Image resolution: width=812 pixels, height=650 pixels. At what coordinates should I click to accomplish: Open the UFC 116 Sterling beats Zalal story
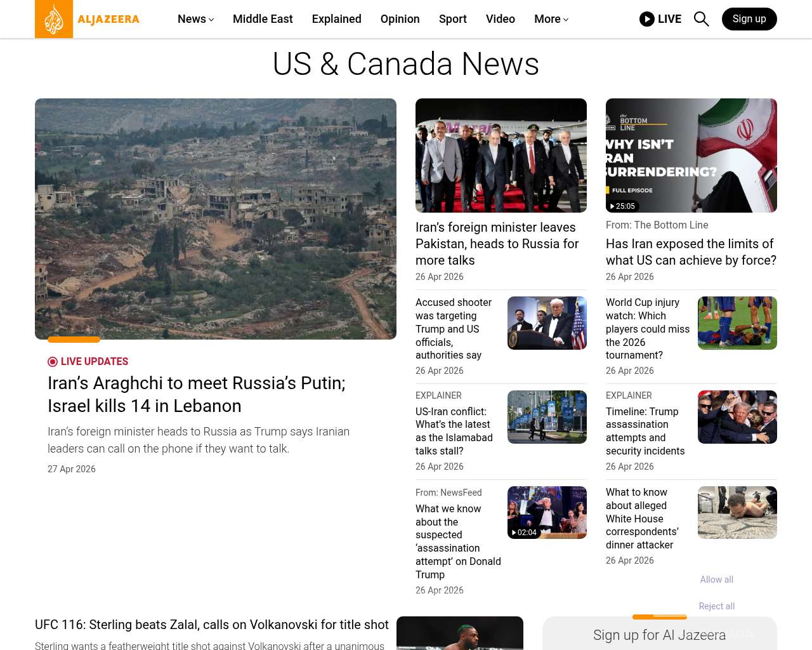point(211,625)
